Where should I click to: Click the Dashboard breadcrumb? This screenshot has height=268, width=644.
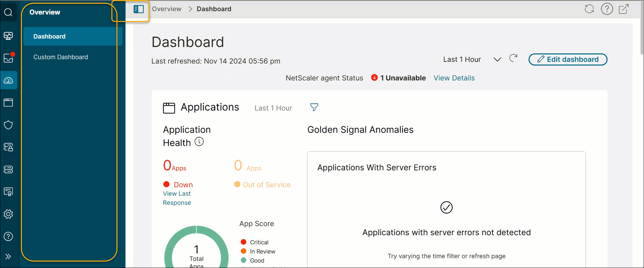(214, 9)
